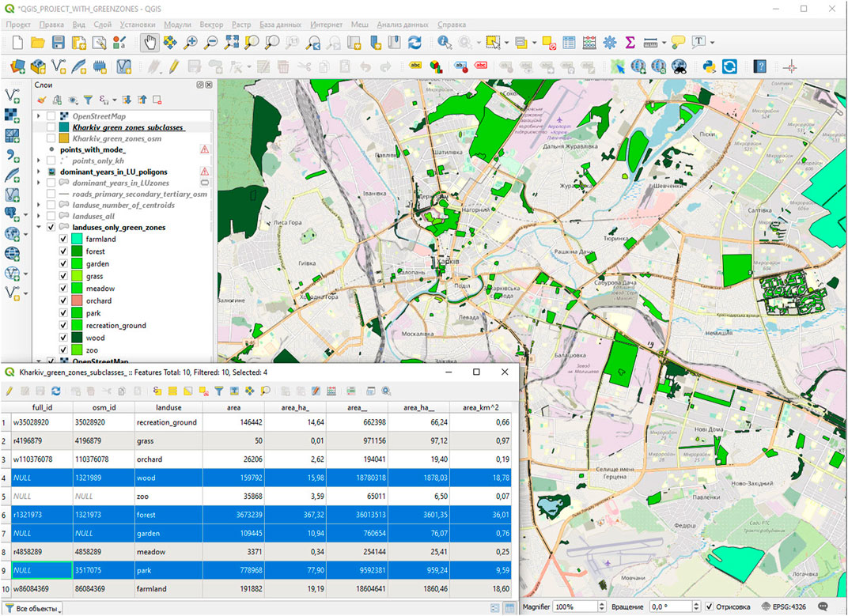
Task: Save project with the floppy disk icon
Action: (x=59, y=42)
